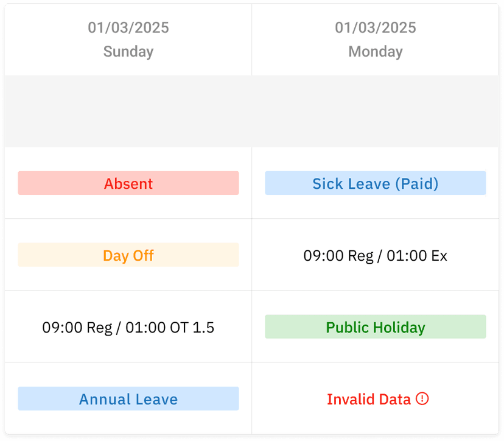Screen dimensions: 504x441
Task: Select the cell containing the Day Off badge
Action: 128,255
